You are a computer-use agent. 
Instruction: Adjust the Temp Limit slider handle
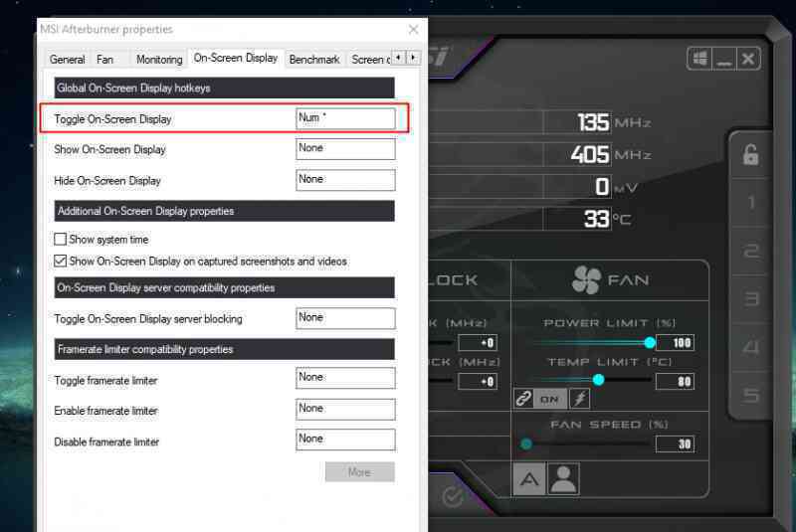click(x=599, y=379)
